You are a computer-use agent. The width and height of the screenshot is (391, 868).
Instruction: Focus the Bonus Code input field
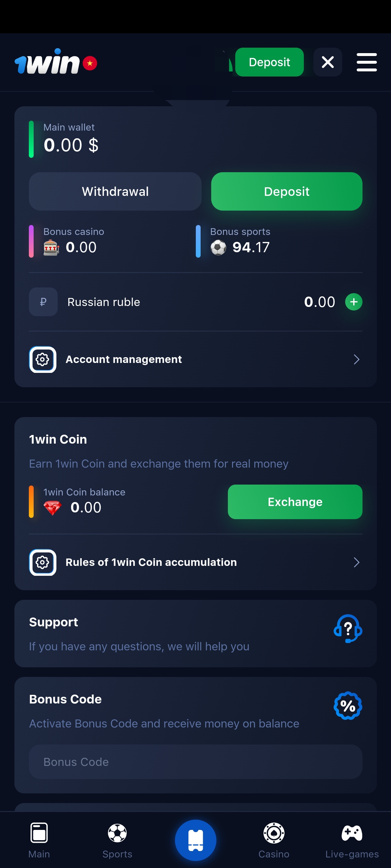click(195, 762)
